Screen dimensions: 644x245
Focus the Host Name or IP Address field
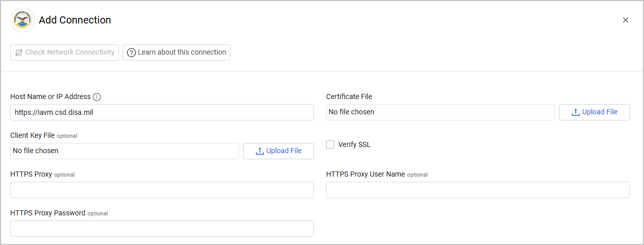click(x=162, y=112)
